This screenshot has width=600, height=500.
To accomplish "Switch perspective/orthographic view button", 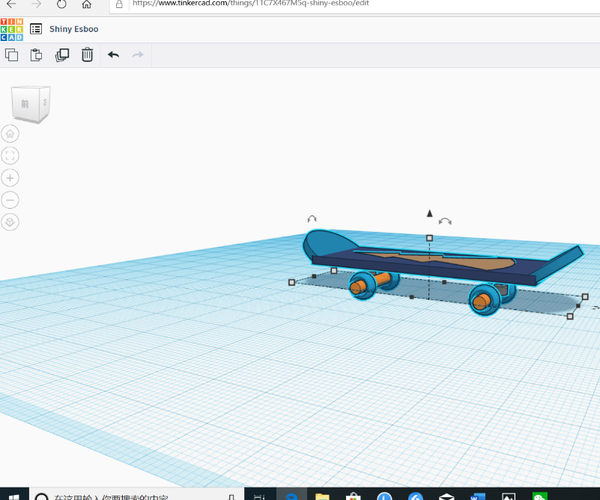I will pos(10,222).
